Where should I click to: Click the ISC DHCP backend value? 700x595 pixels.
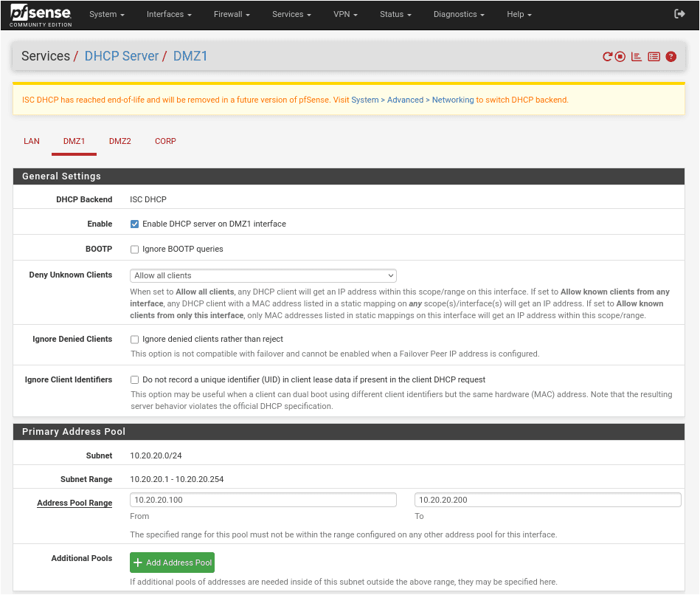click(148, 199)
